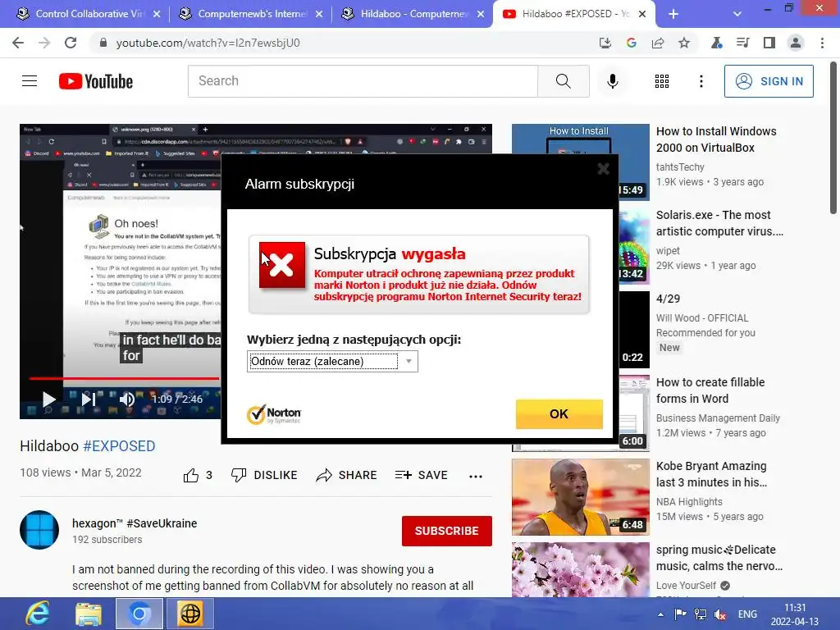Viewport: 840px width, 630px height.
Task: Open the Action Center flag tray icon
Action: (680, 614)
